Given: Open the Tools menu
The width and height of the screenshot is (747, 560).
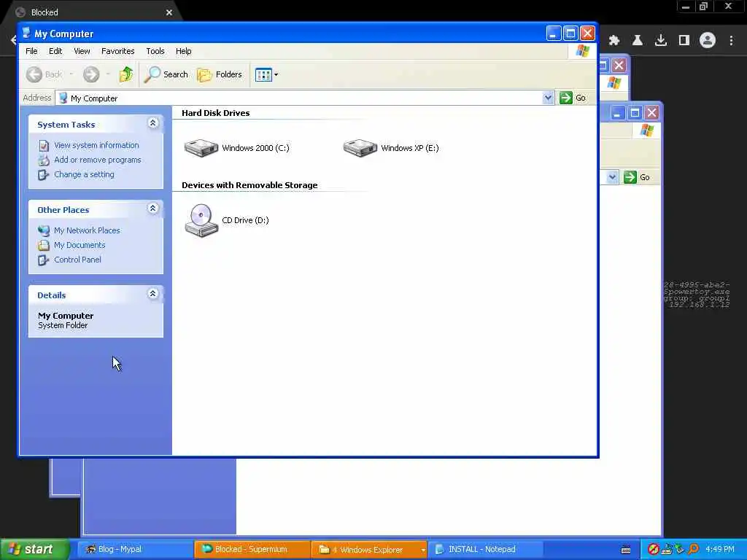Looking at the screenshot, I should [155, 51].
